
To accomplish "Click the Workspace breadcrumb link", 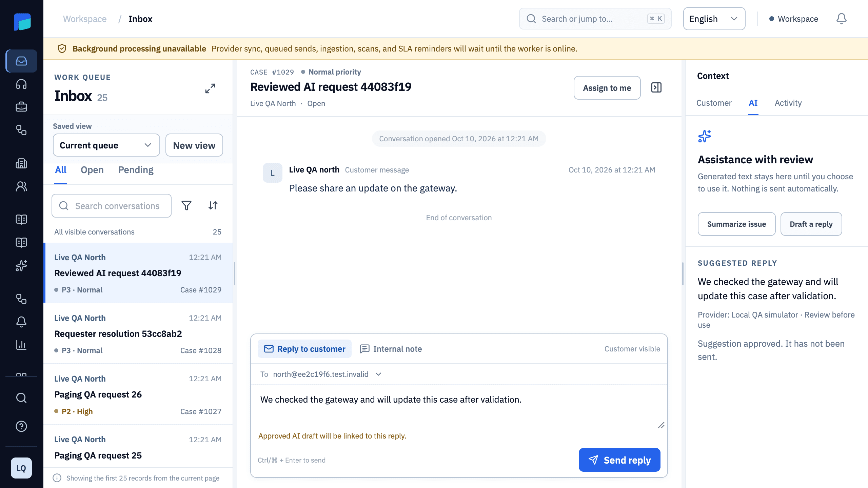I will (85, 19).
